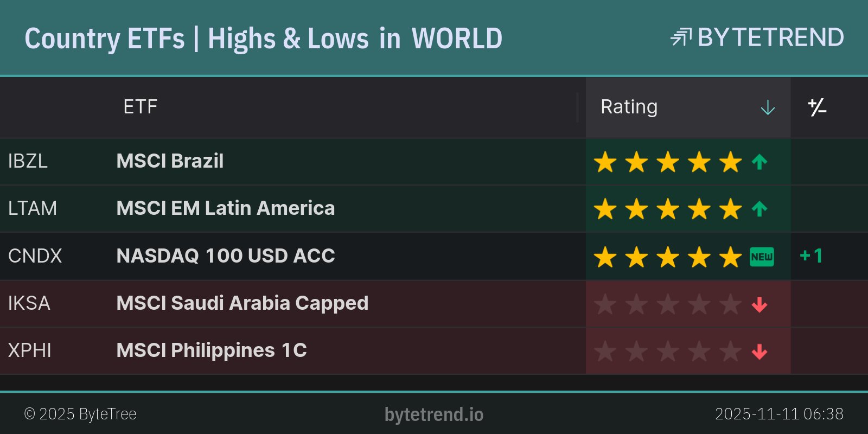This screenshot has width=868, height=434.
Task: Click the red down arrow for Saudi Arabia
Action: click(759, 304)
